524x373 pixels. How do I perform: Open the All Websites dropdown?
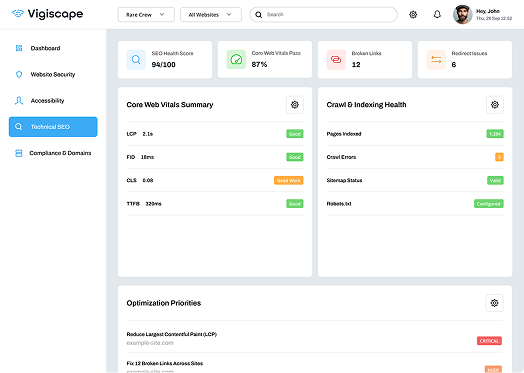211,15
